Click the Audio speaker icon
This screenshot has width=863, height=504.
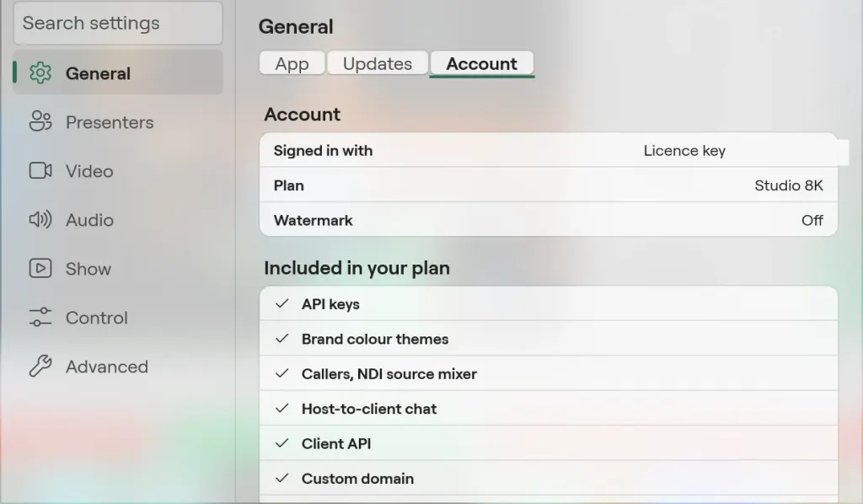pyautogui.click(x=40, y=219)
